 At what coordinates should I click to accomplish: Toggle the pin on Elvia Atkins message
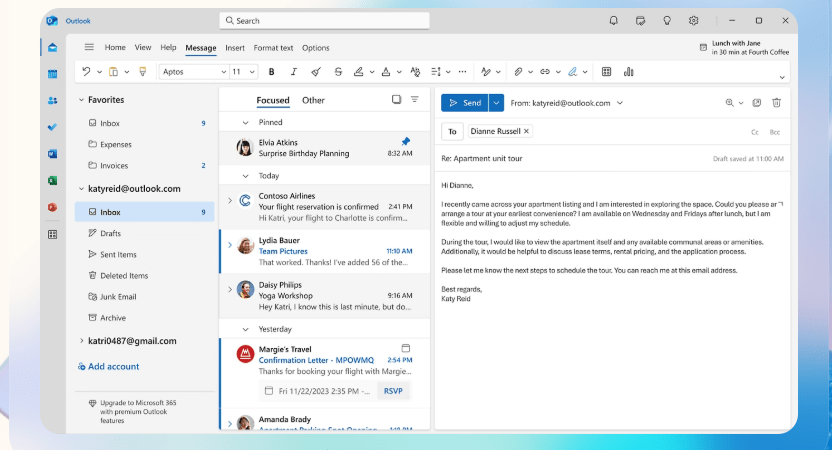pyautogui.click(x=406, y=141)
